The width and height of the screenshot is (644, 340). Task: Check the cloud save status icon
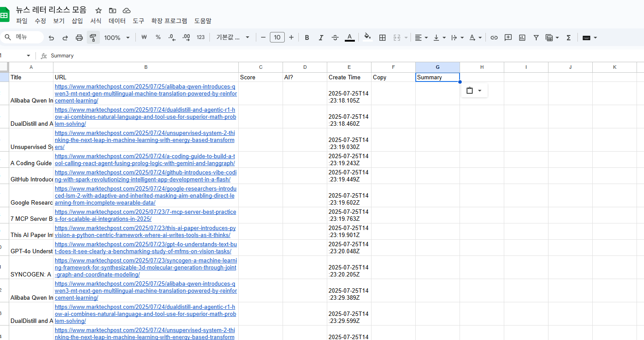pyautogui.click(x=127, y=10)
